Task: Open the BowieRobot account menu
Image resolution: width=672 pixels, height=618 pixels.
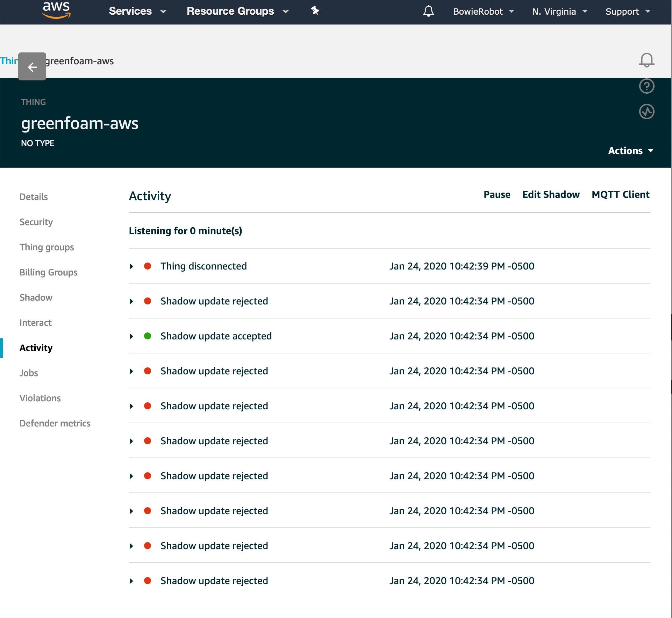Action: [484, 12]
